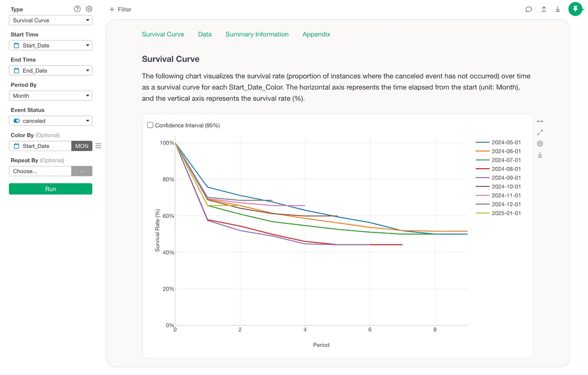Open the help icon next to Type

tap(77, 9)
